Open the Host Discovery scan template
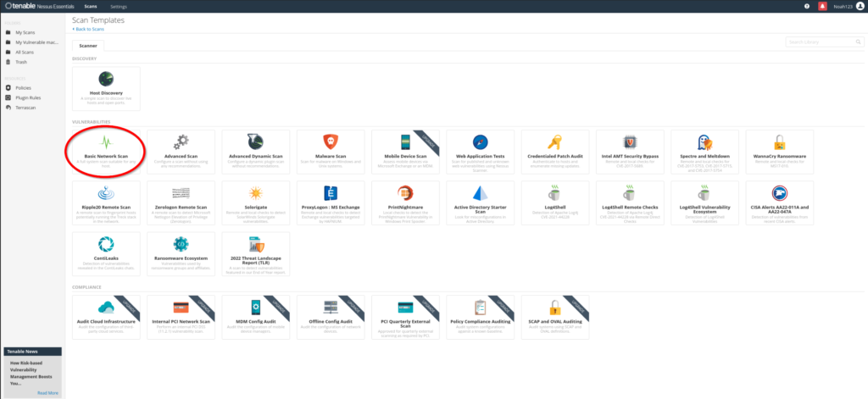This screenshot has height=399, width=868. [106, 89]
